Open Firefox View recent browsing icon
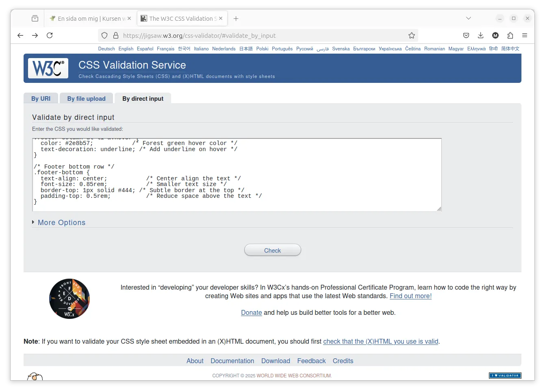Viewport: 545px width, 392px height. tap(35, 18)
